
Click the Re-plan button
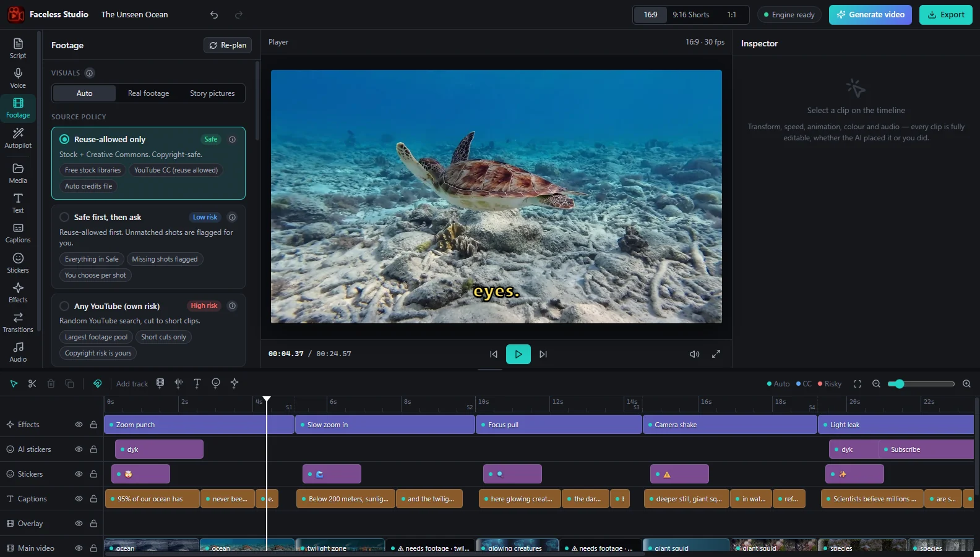(x=228, y=45)
